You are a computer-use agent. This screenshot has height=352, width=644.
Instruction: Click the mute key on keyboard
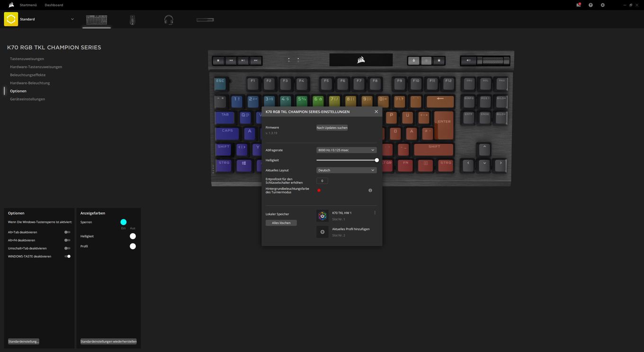click(x=468, y=61)
